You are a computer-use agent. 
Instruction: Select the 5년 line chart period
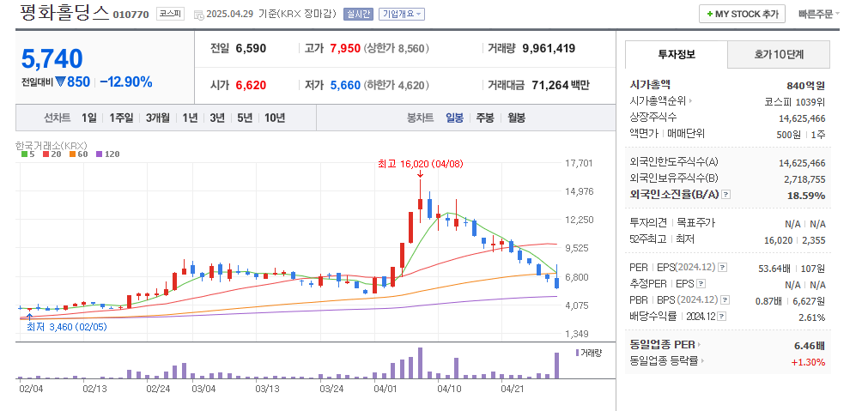(x=245, y=118)
